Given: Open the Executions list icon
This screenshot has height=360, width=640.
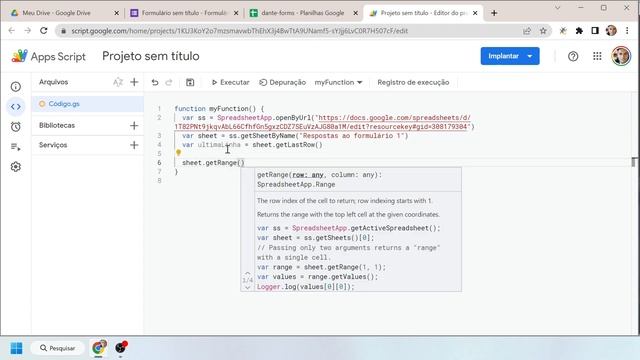Looking at the screenshot, I should click(16, 147).
